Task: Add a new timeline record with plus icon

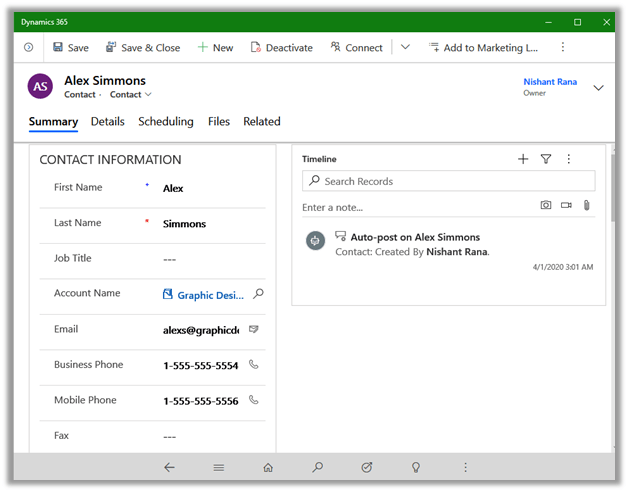Action: pos(523,159)
